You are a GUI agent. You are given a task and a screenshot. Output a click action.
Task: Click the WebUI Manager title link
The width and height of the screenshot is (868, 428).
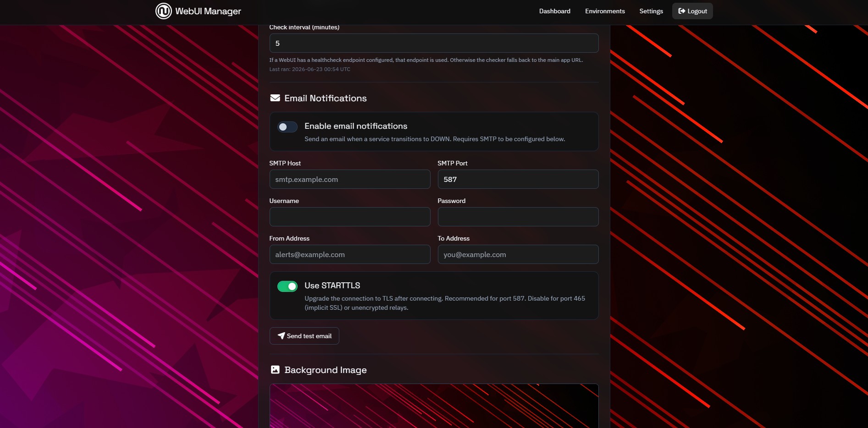click(x=208, y=11)
